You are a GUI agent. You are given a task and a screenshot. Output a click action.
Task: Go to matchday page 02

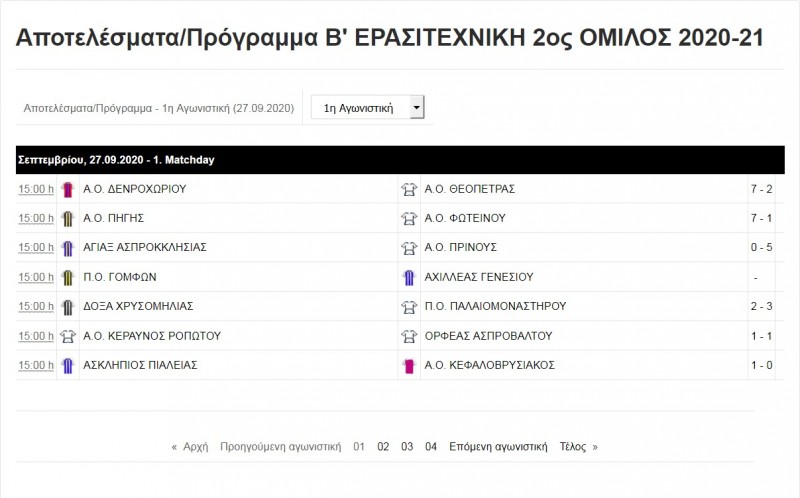(x=383, y=447)
